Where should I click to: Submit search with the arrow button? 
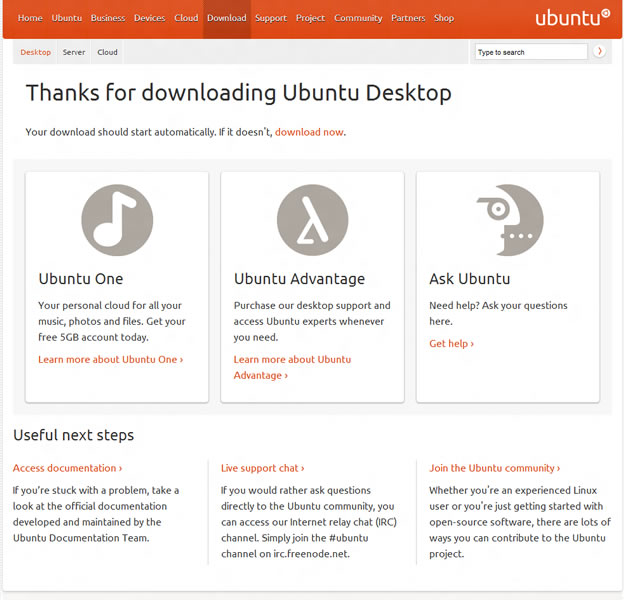click(599, 51)
